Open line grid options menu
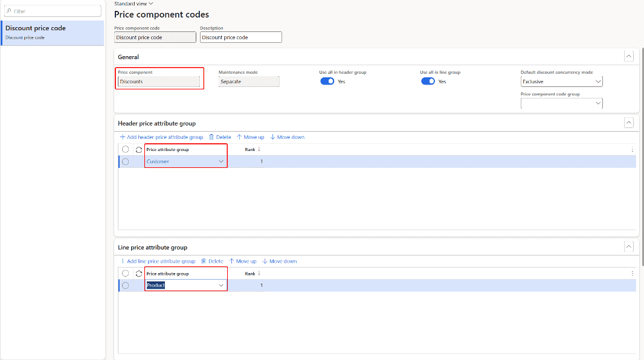This screenshot has height=360, width=644. [632, 274]
